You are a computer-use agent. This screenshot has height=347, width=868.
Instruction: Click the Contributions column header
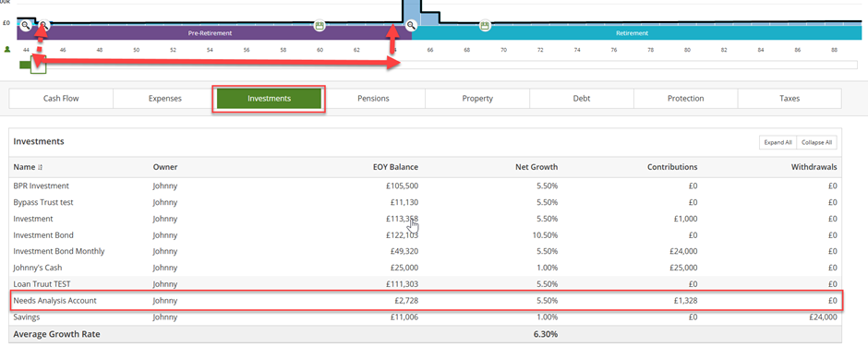point(672,167)
